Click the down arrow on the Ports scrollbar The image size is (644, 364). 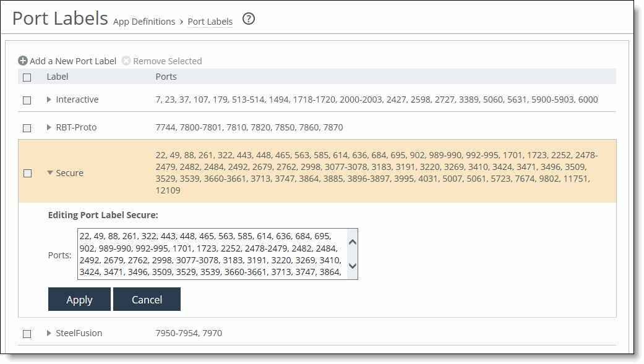(351, 267)
